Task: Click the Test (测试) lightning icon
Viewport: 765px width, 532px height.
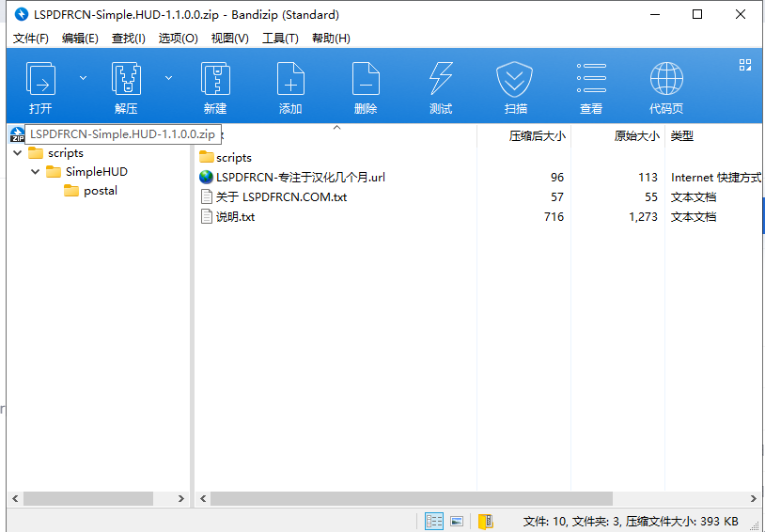Action: pos(441,78)
